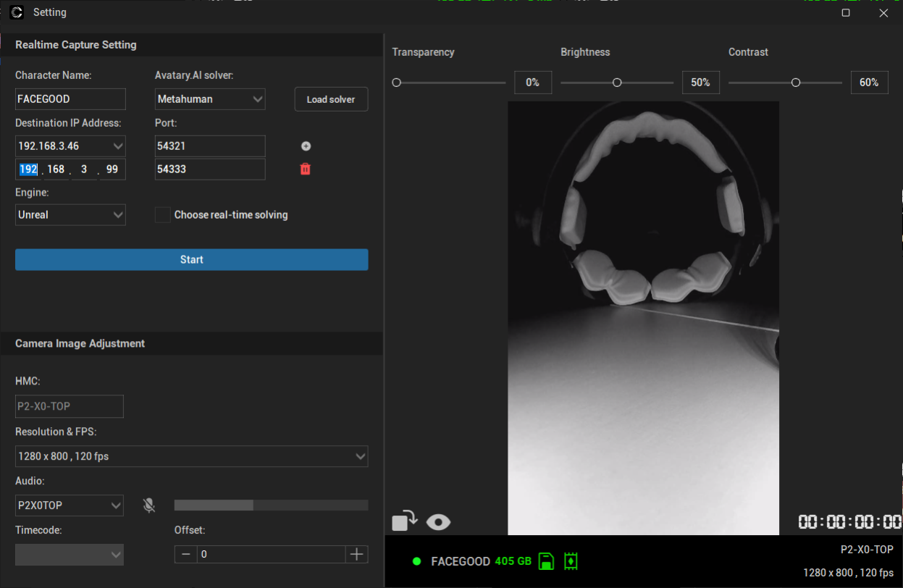
Task: Expand the Destination IP Address dropdown
Action: point(70,146)
